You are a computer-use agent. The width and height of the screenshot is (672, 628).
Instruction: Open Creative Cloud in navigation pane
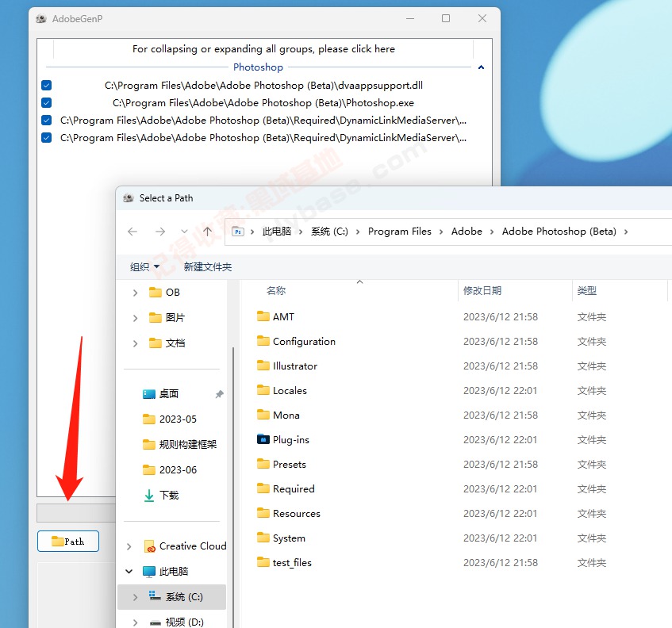193,546
